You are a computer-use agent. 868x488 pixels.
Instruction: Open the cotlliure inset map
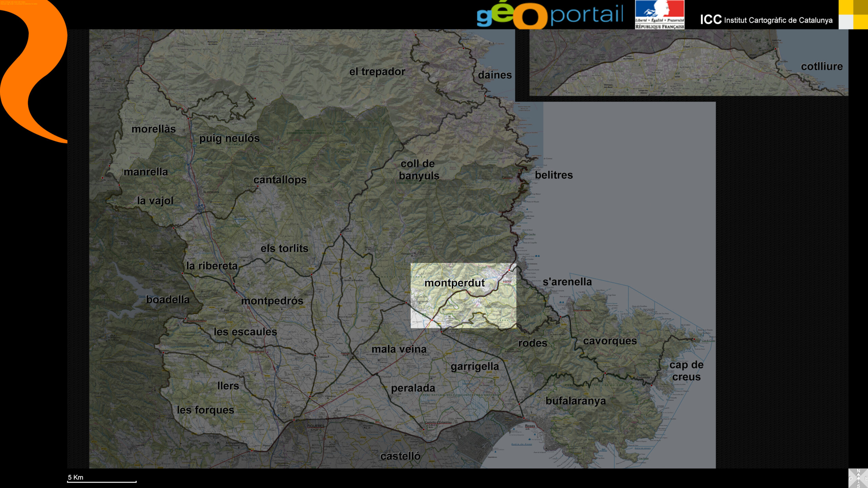click(822, 66)
